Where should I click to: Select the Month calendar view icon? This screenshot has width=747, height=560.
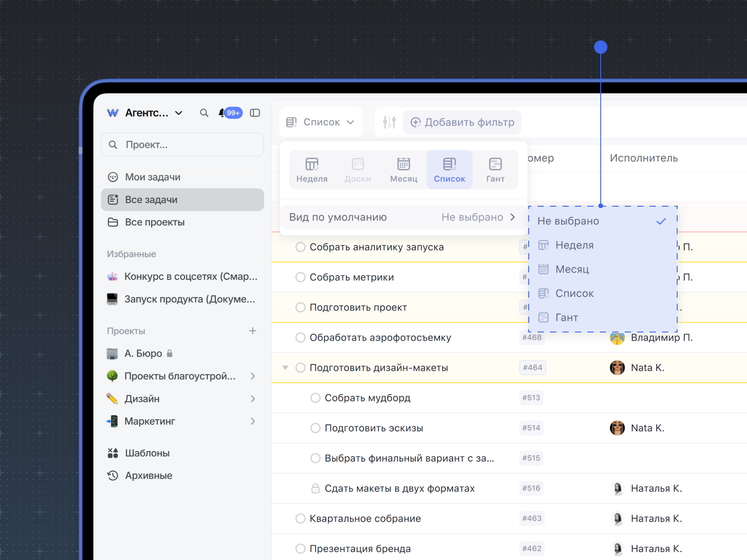[403, 170]
